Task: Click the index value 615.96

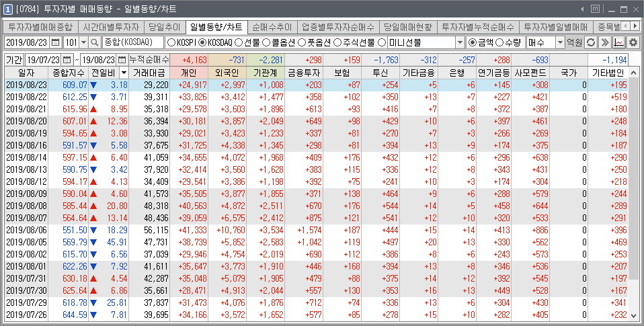Action: coord(75,109)
